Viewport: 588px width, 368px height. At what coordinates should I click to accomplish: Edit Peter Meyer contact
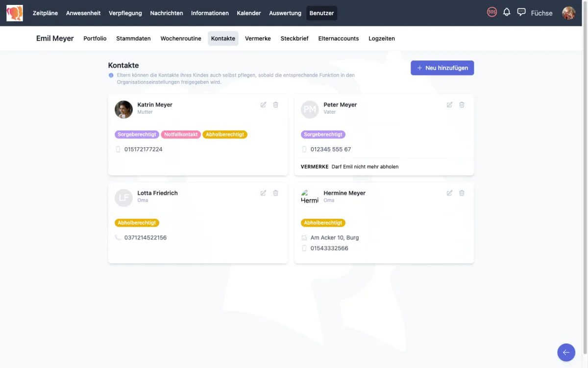coord(449,105)
